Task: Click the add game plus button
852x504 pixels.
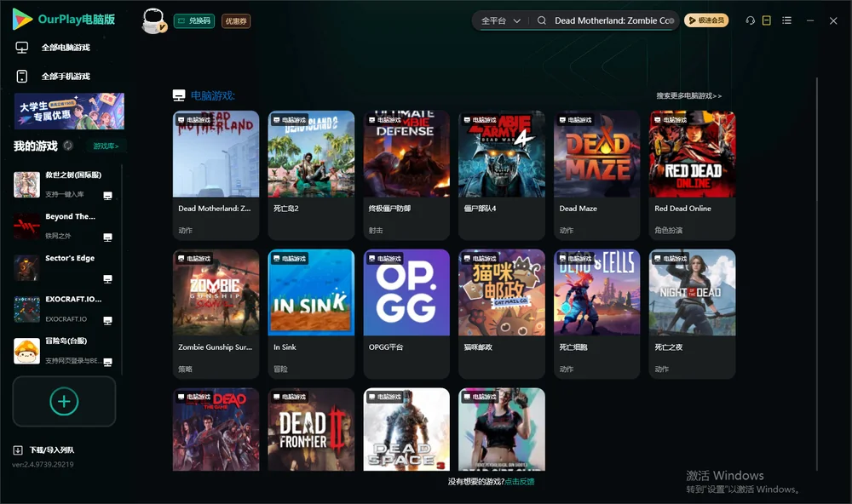Action: [x=64, y=401]
